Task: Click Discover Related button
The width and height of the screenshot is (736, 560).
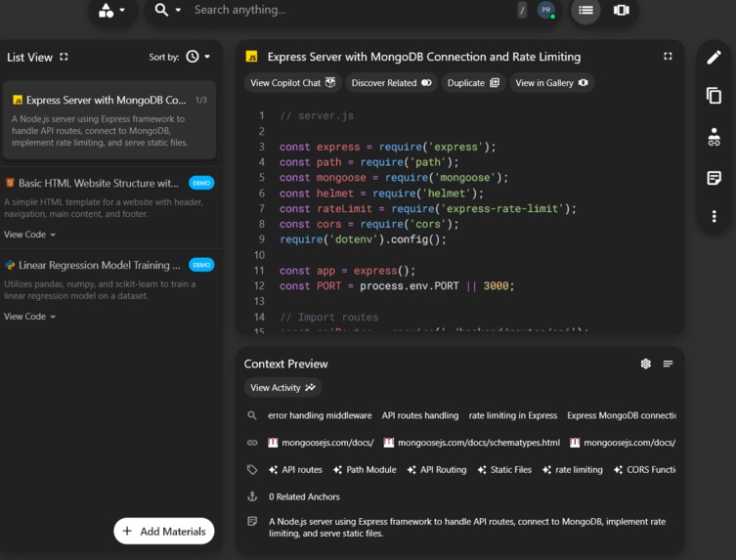Action: point(392,83)
